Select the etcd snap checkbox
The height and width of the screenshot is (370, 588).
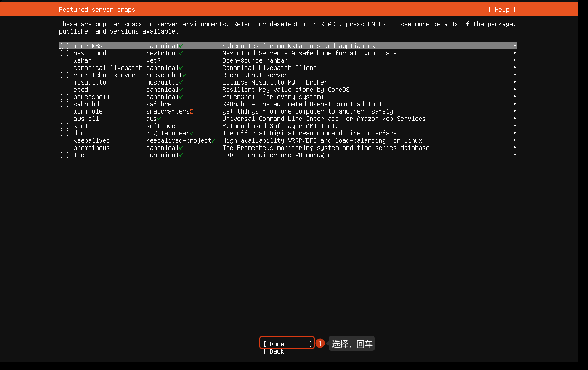tap(64, 90)
